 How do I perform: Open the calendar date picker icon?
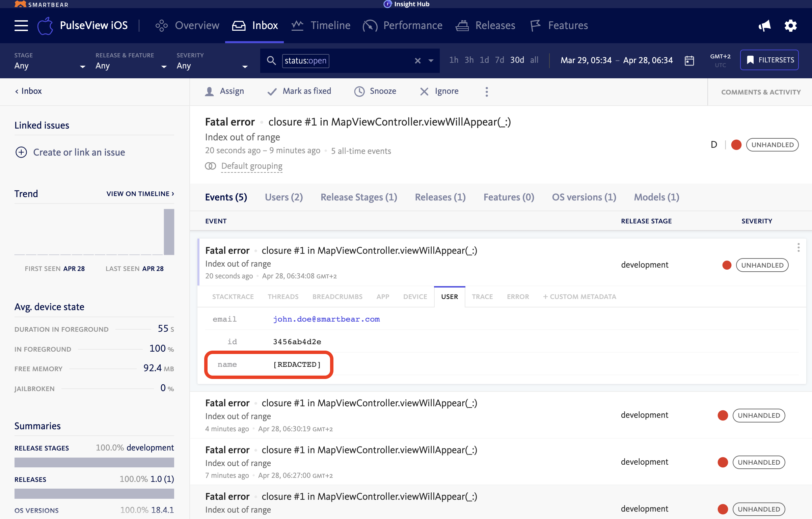click(689, 61)
